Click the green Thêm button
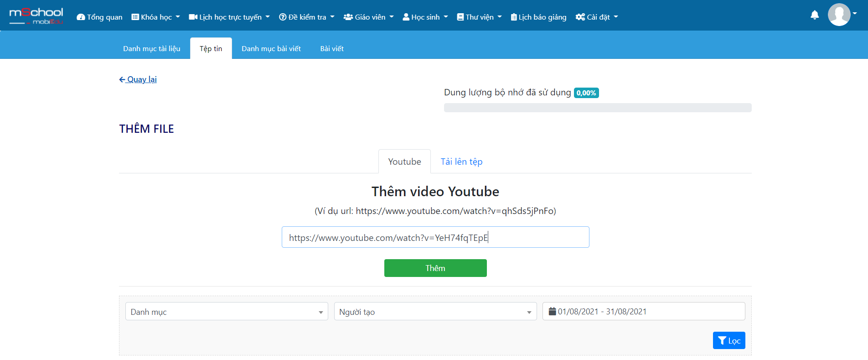This screenshot has height=360, width=868. [435, 268]
